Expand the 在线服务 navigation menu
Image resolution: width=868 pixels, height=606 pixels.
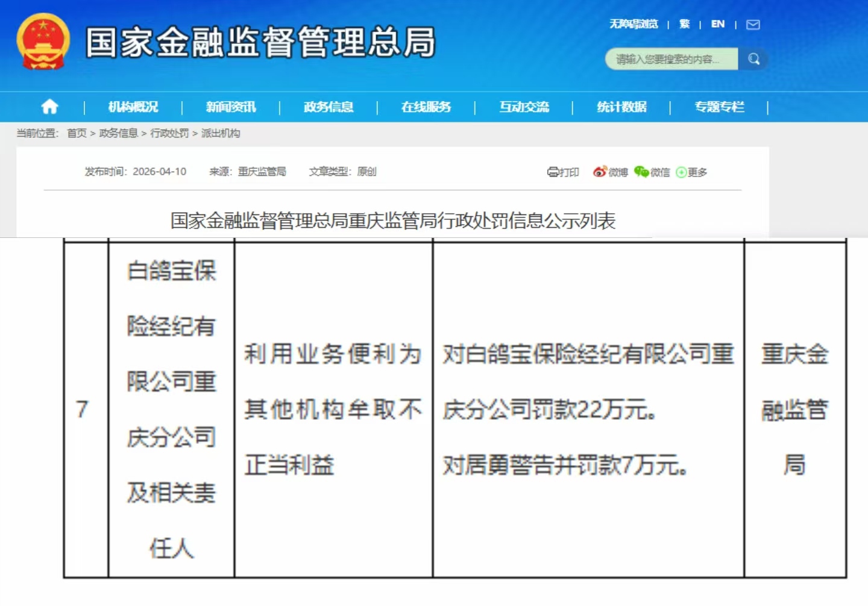pos(426,107)
